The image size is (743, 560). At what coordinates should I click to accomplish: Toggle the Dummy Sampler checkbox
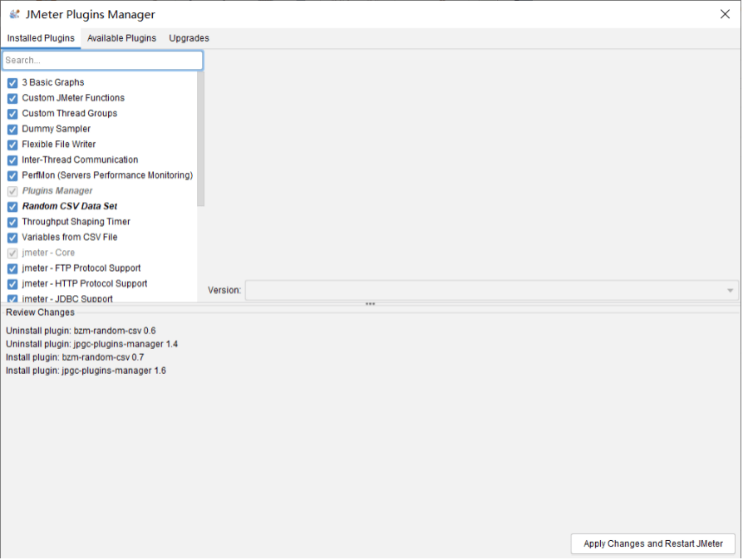pos(12,130)
